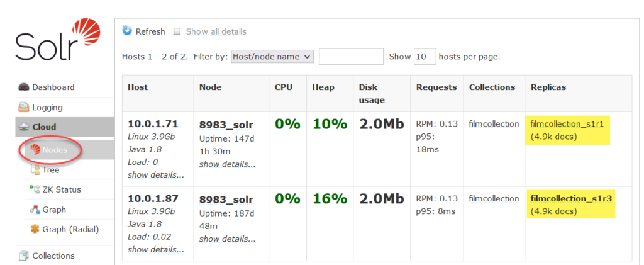This screenshot has height=265, width=644.
Task: Click the Refresh icon
Action: pyautogui.click(x=127, y=31)
